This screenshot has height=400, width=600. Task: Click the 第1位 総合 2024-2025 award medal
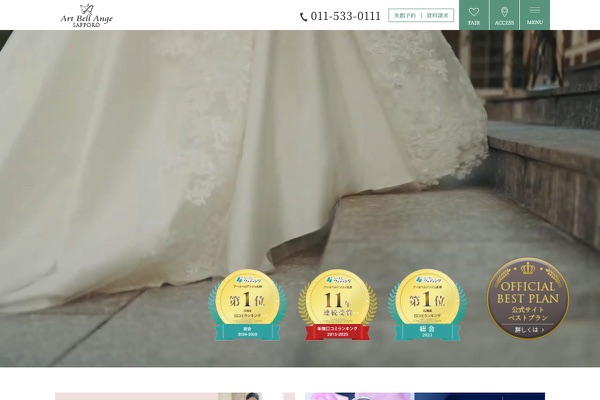tap(248, 305)
